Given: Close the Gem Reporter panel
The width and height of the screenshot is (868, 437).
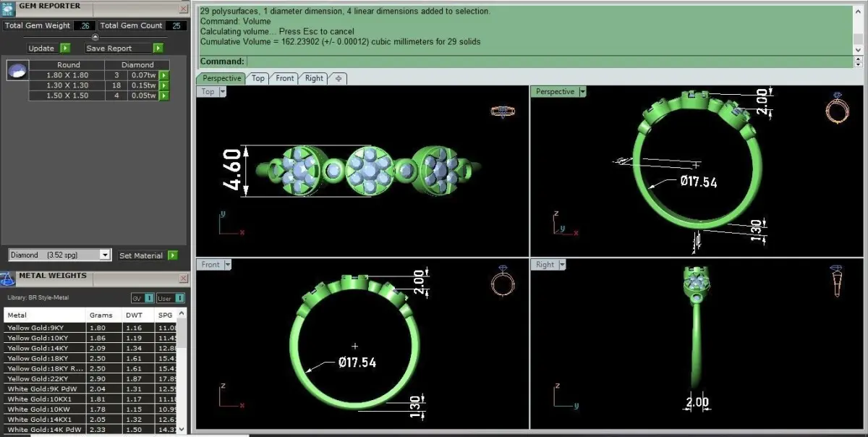Looking at the screenshot, I should 183,7.
